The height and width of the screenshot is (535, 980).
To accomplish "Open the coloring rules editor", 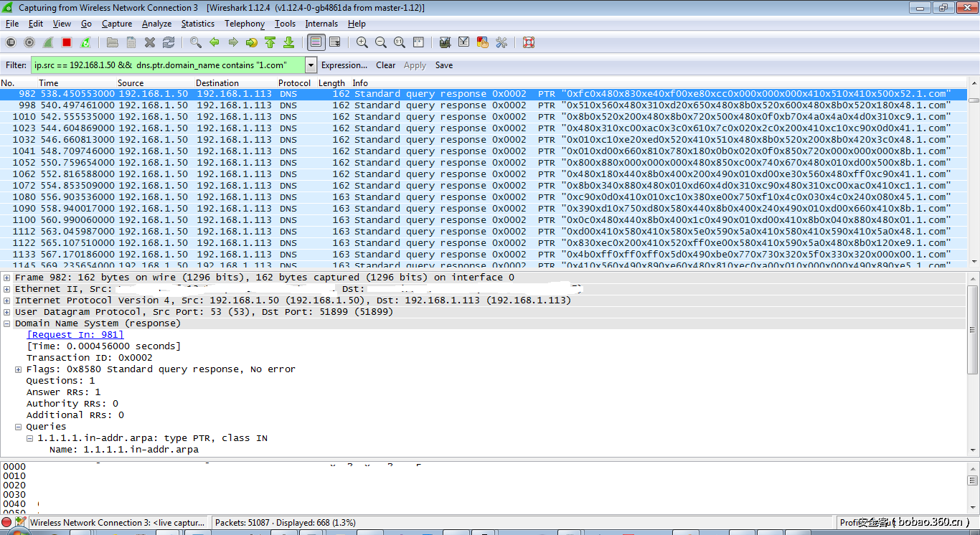I will tap(482, 43).
